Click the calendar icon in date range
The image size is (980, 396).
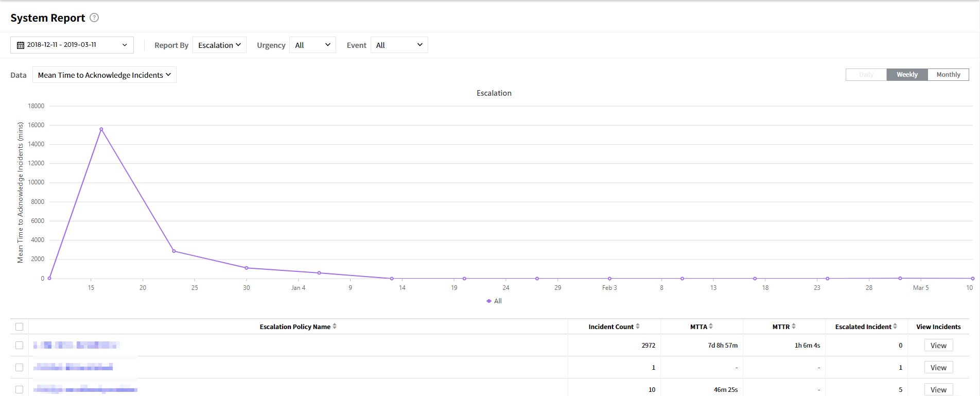21,45
